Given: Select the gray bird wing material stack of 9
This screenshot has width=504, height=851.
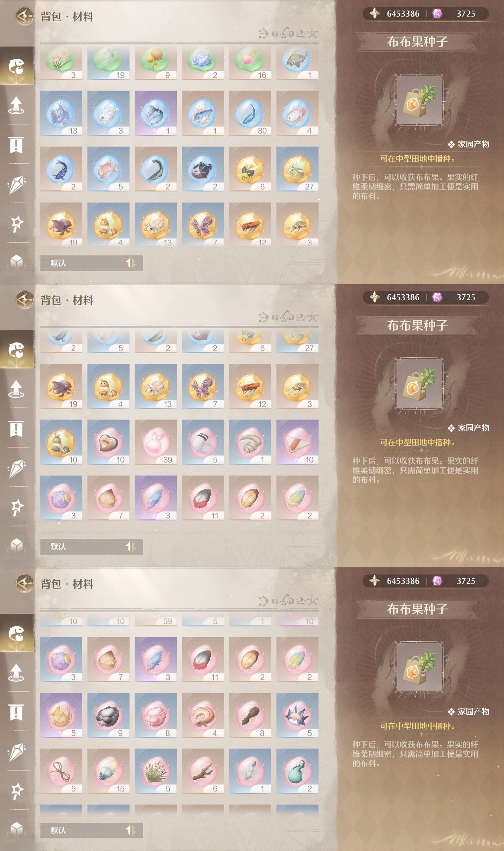Looking at the screenshot, I should coord(108,715).
